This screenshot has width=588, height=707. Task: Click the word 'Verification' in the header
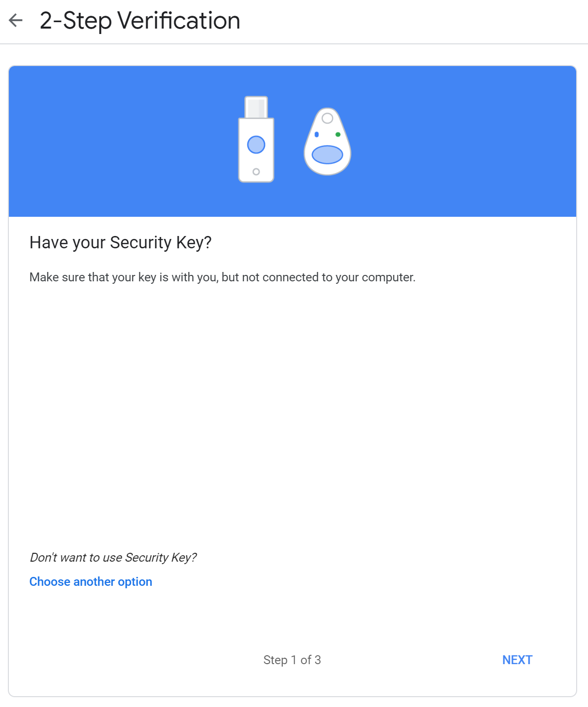click(x=179, y=21)
